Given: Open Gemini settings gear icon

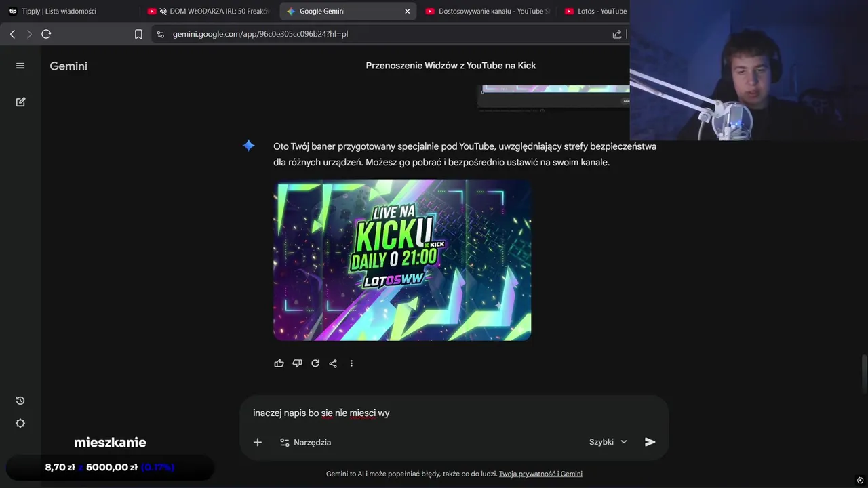Looking at the screenshot, I should coord(20,423).
